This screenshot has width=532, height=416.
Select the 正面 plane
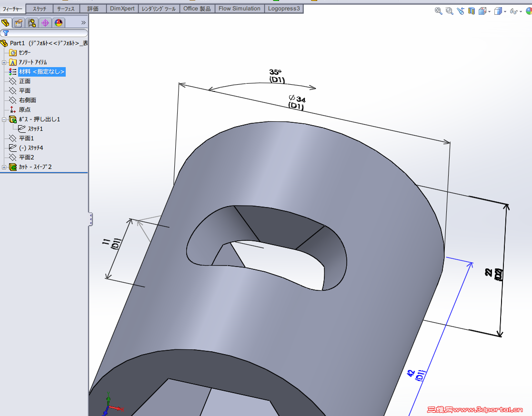pyautogui.click(x=25, y=81)
